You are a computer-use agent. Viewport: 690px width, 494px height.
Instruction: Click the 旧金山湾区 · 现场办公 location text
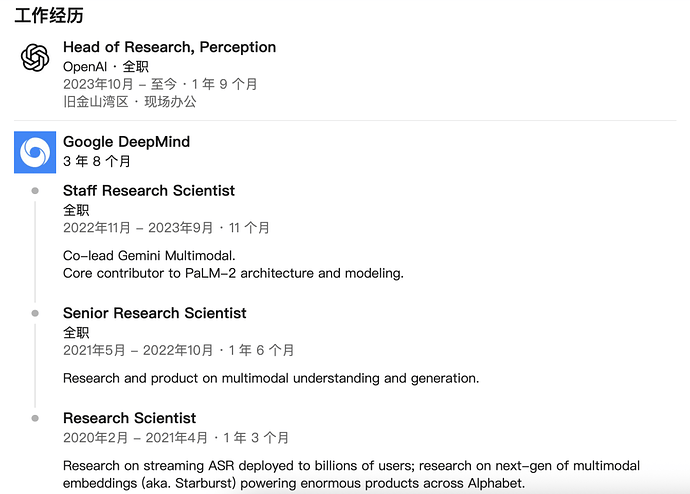pyautogui.click(x=129, y=102)
